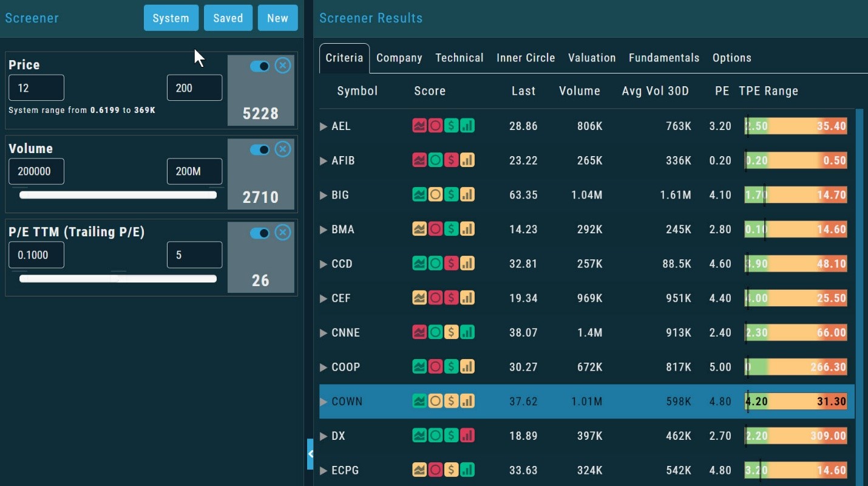Open the dollar score icon for BIG
Screen dimensions: 868x486
click(451, 194)
